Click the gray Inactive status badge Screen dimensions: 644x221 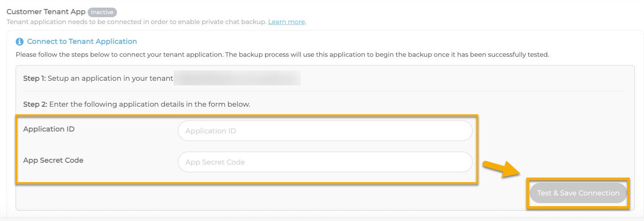click(102, 12)
